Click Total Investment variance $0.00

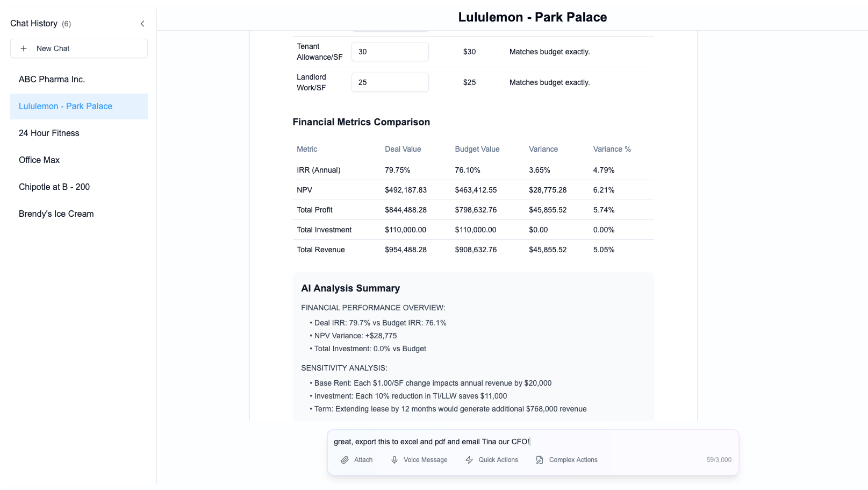coord(539,230)
